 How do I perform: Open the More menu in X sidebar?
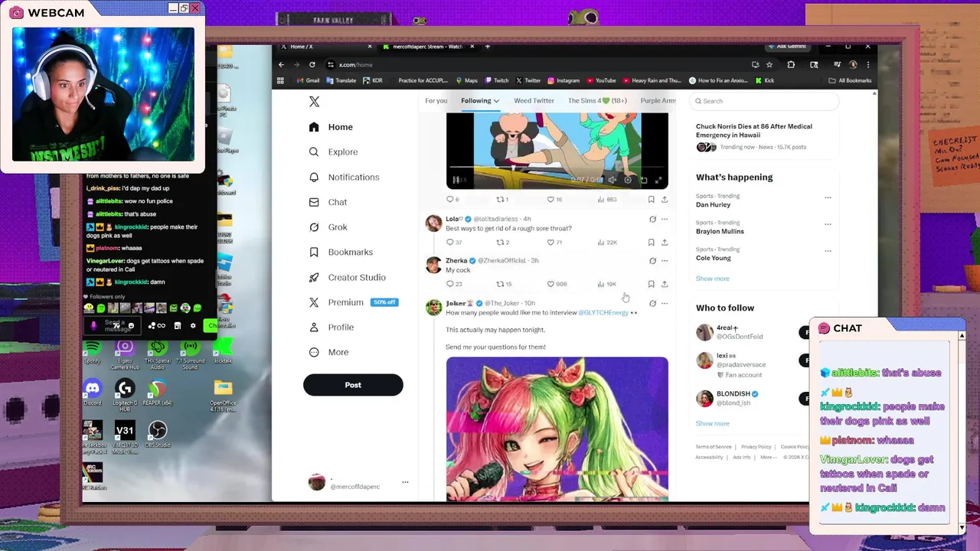[328, 352]
